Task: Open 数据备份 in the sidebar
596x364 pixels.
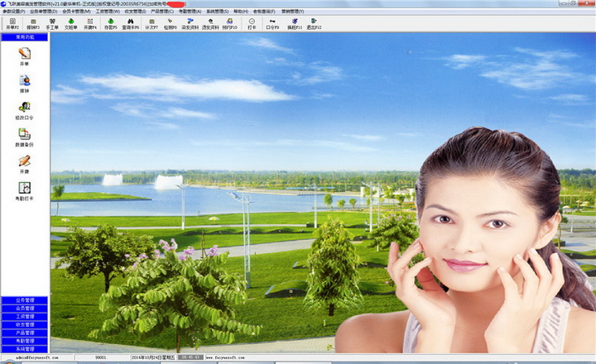Action: tap(25, 135)
